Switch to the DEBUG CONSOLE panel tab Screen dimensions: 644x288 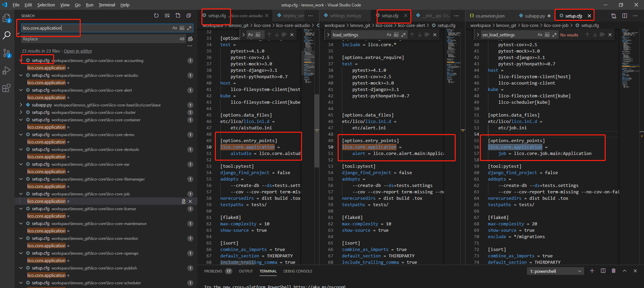[x=298, y=271]
